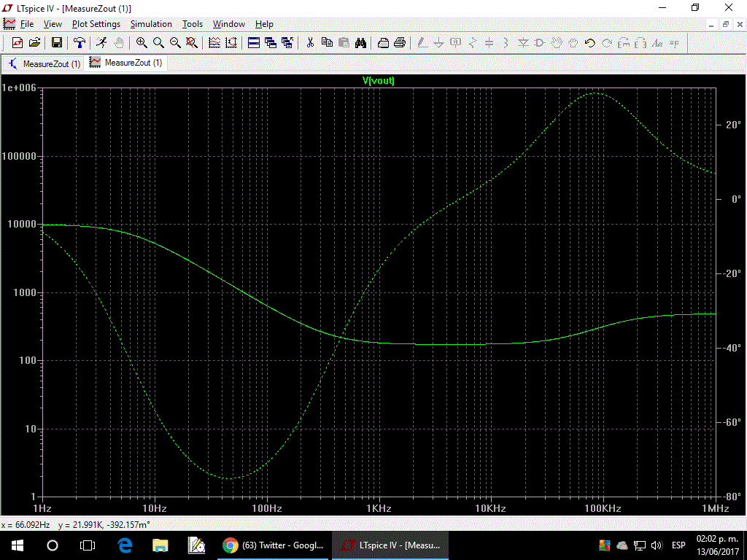Click the 1KHz frequency axis label
This screenshot has width=747, height=560.
click(x=379, y=508)
